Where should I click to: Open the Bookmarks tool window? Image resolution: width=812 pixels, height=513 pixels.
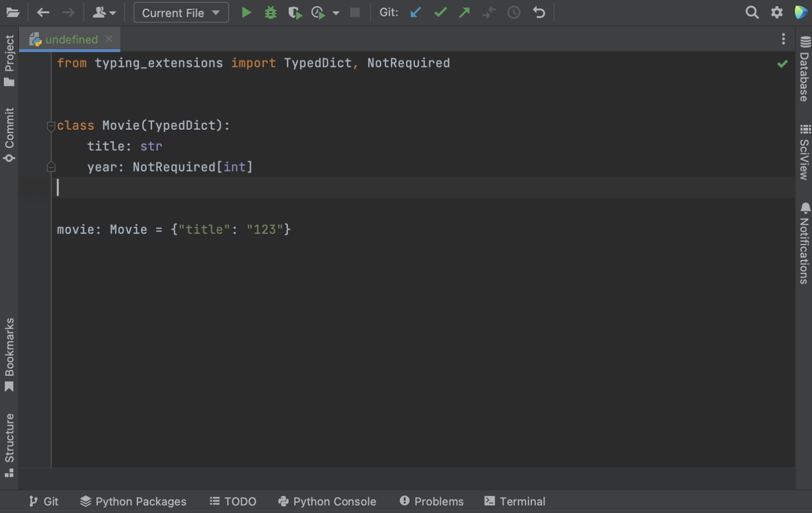9,355
